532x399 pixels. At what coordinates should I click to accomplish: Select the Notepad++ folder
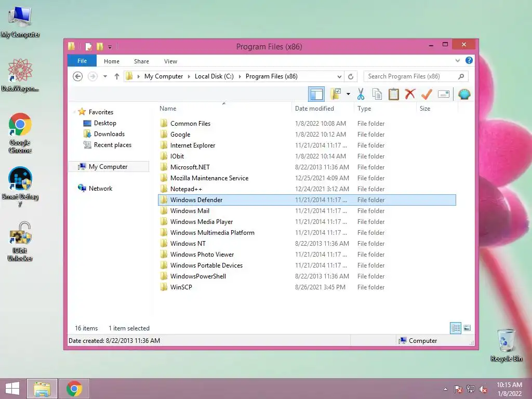pos(307,189)
